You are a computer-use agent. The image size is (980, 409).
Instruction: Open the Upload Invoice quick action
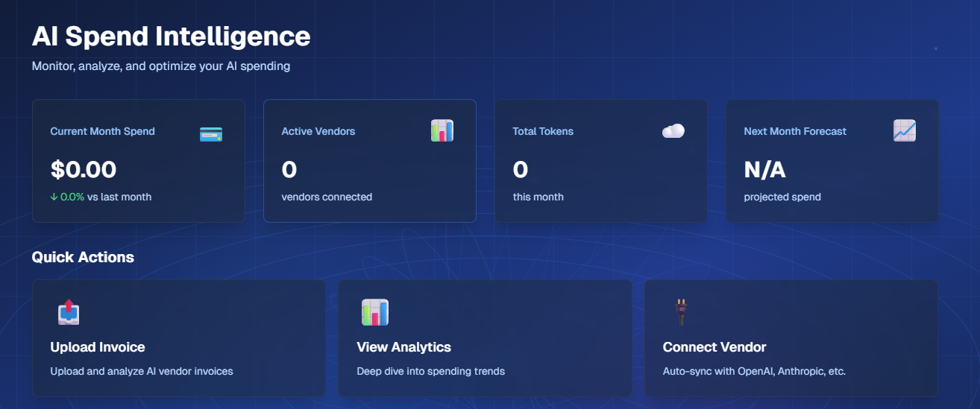coord(179,339)
